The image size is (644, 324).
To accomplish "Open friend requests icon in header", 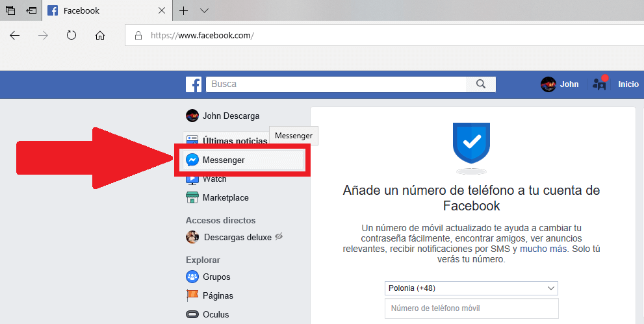I will pos(599,83).
